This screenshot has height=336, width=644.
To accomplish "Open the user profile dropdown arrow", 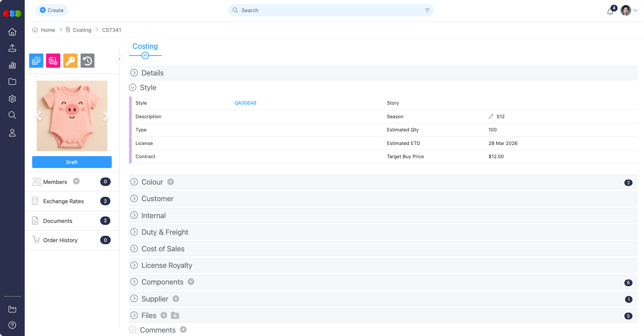I will coord(636,10).
